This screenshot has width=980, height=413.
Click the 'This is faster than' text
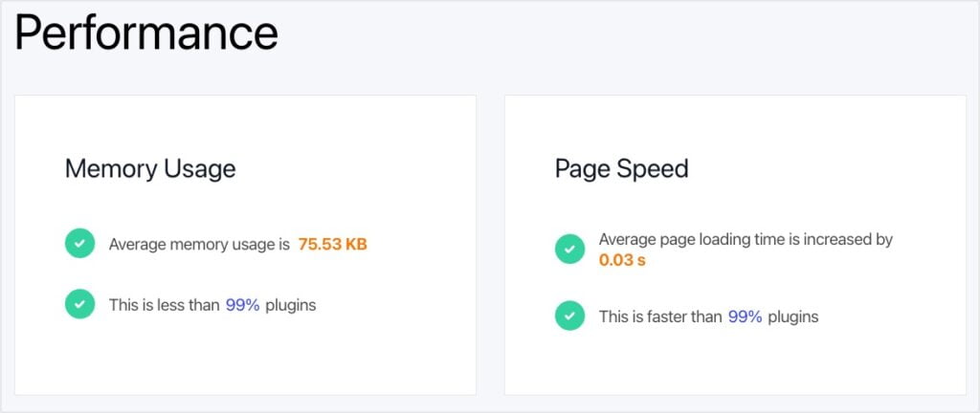click(659, 316)
